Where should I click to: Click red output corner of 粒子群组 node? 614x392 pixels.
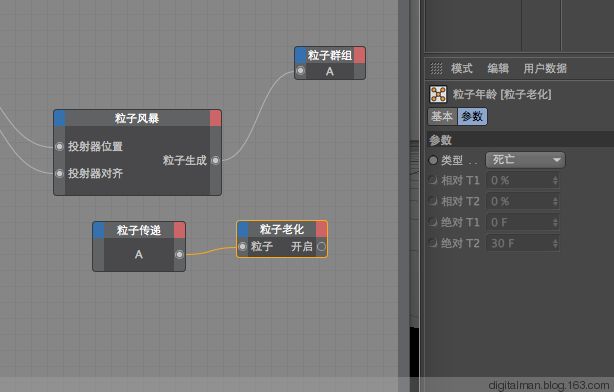pyautogui.click(x=359, y=55)
